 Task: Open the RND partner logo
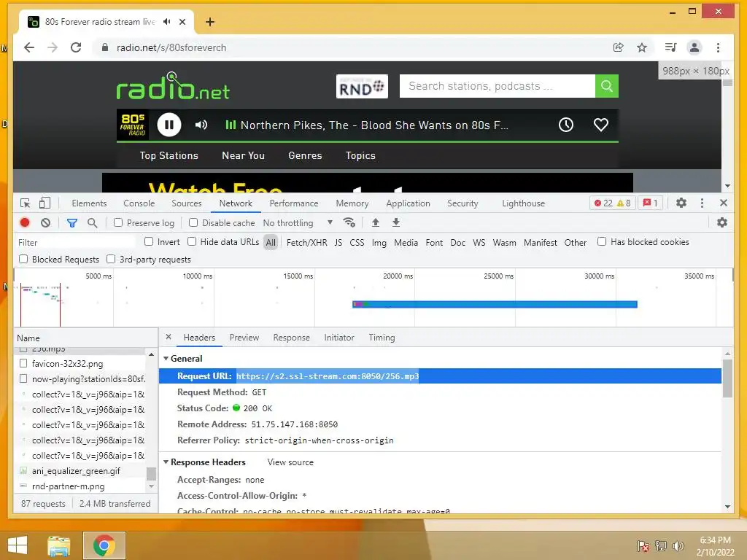click(x=362, y=86)
